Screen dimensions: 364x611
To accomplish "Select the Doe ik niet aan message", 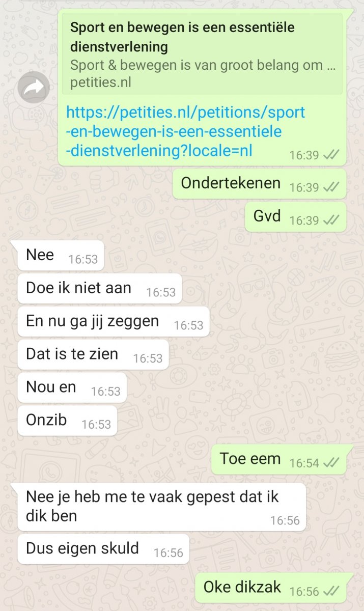I will (x=99, y=289).
